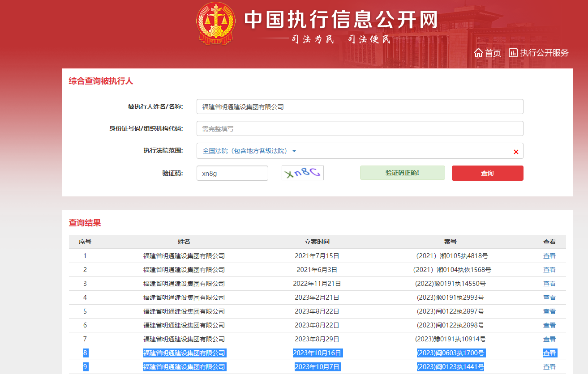This screenshot has width=588, height=374.
Task: View details for result row 1
Action: [x=549, y=256]
